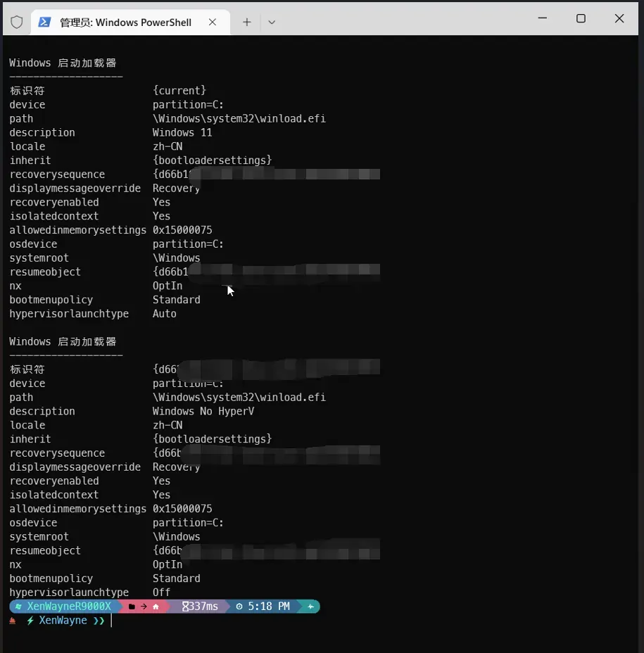Click the command input area after the prompt arrows
This screenshot has height=653, width=644.
tap(371, 621)
